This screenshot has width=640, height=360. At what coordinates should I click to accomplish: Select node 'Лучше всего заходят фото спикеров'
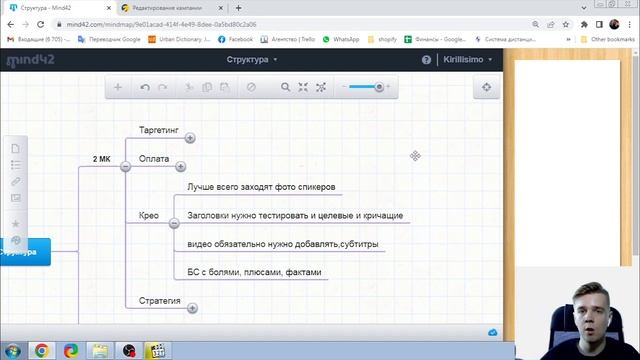click(261, 187)
